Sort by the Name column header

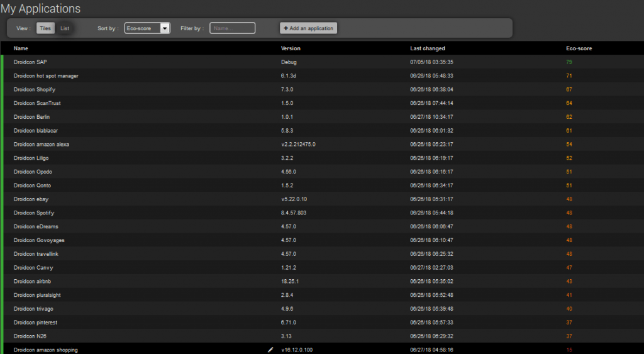click(x=21, y=48)
